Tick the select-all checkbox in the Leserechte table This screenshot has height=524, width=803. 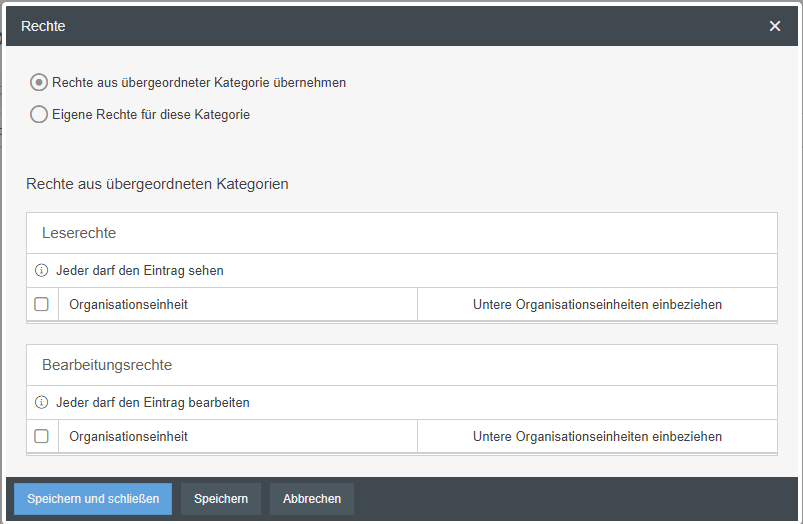pos(42,304)
